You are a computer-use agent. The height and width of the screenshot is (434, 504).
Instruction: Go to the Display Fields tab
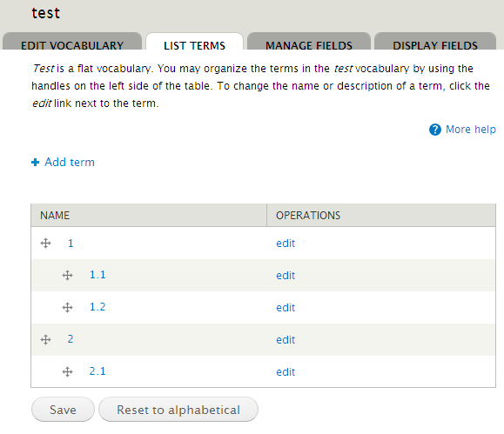point(435,41)
